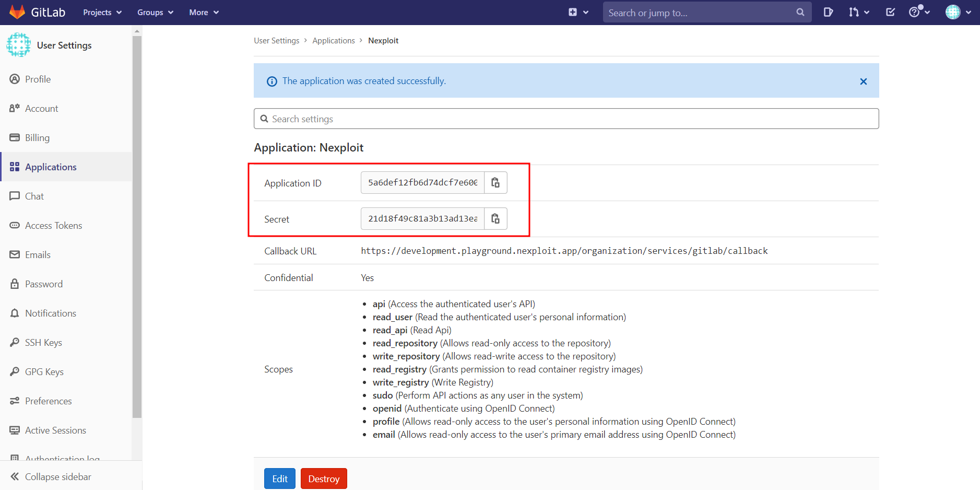Open the Merge requests icon

(854, 12)
